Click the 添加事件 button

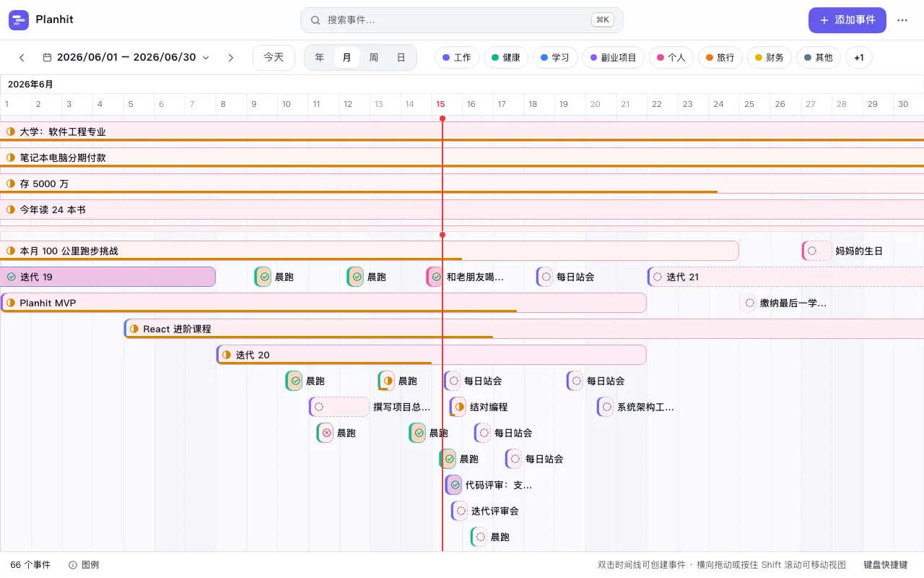pyautogui.click(x=847, y=20)
